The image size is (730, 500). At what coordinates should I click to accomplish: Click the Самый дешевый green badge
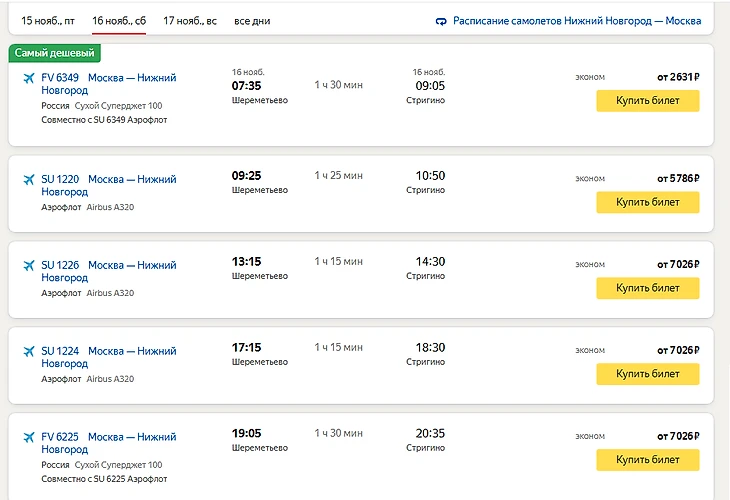pos(56,52)
